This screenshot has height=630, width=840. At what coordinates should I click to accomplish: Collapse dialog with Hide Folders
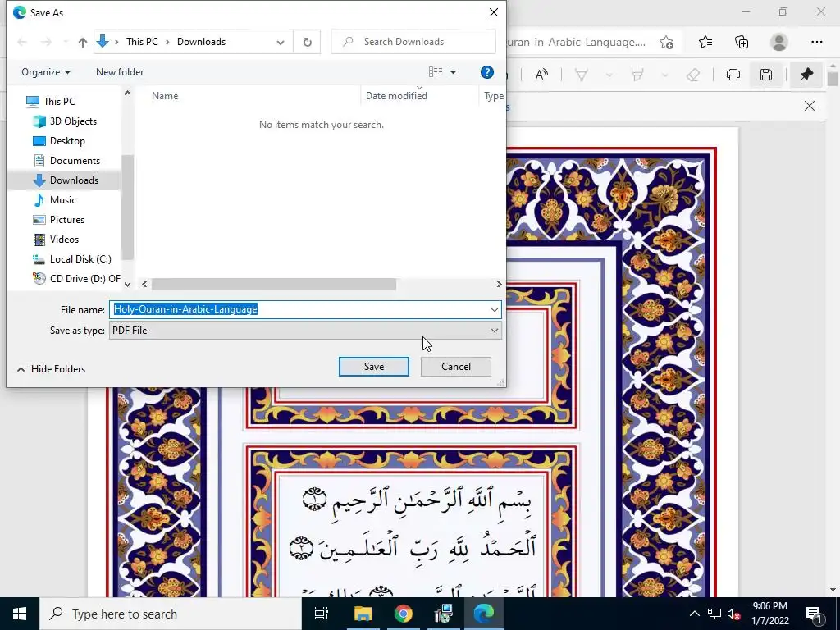pyautogui.click(x=52, y=369)
